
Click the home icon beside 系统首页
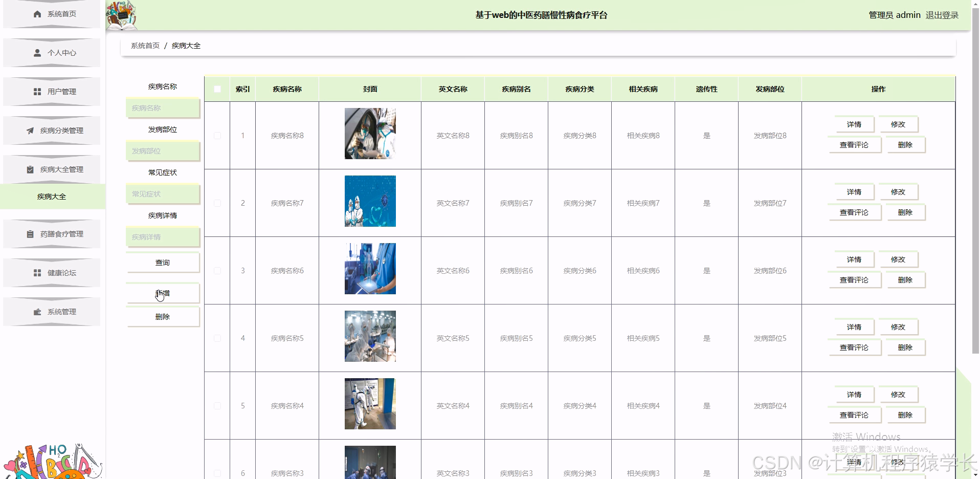36,14
